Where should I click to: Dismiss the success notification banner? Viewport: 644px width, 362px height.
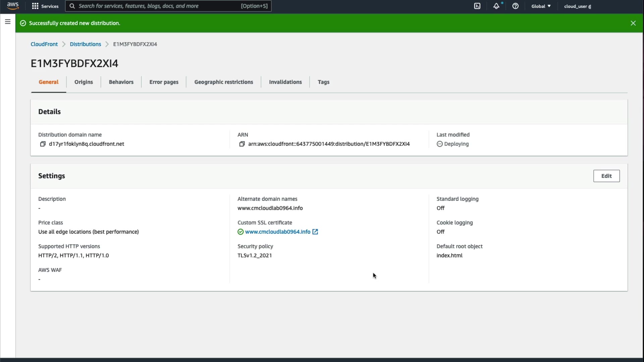(633, 23)
